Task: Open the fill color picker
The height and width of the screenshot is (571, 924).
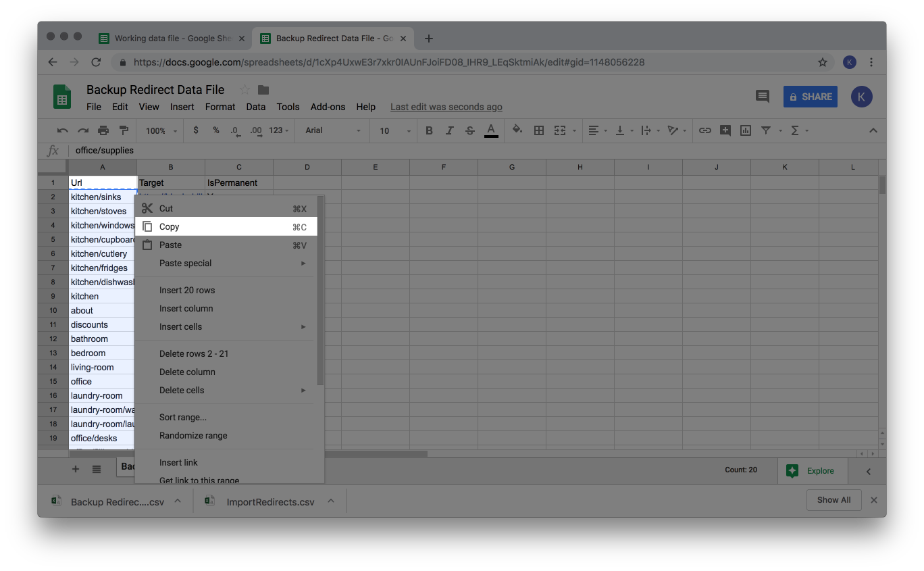Action: (517, 130)
